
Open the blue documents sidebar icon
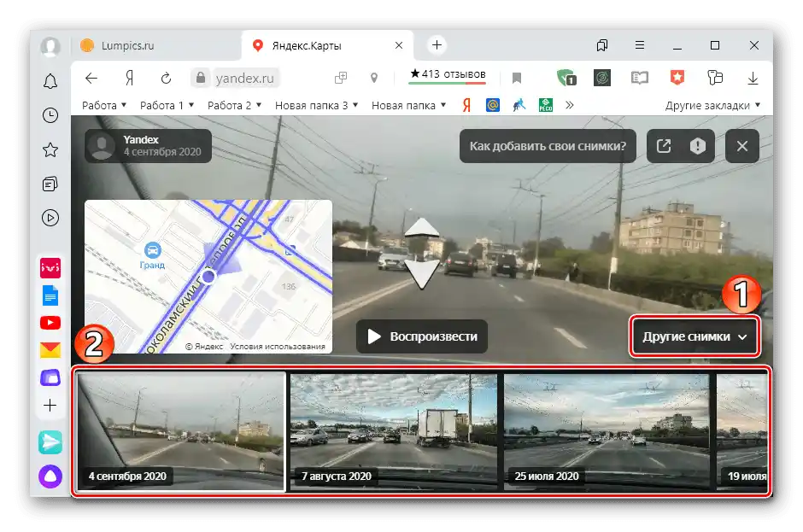click(50, 295)
